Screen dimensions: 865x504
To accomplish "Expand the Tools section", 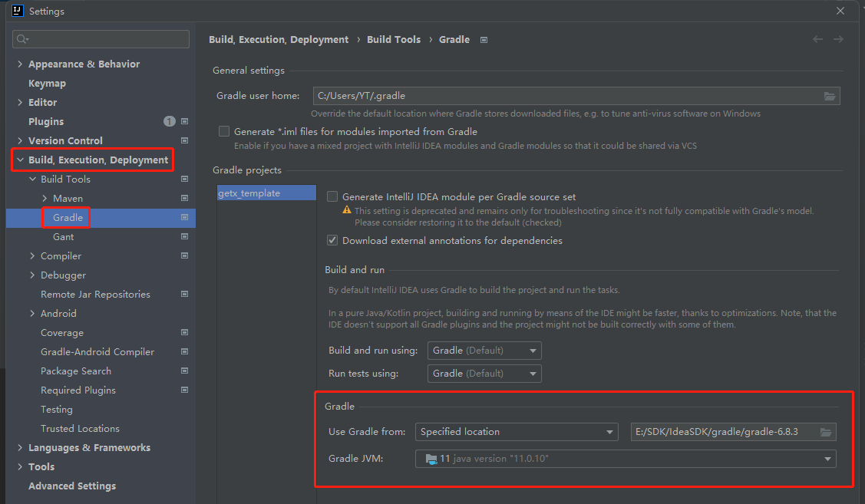I will (20, 466).
